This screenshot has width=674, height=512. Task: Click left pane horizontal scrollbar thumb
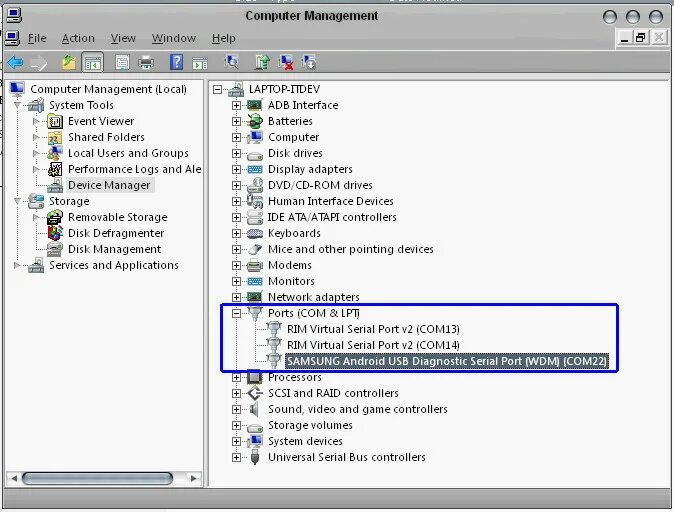coord(97,478)
